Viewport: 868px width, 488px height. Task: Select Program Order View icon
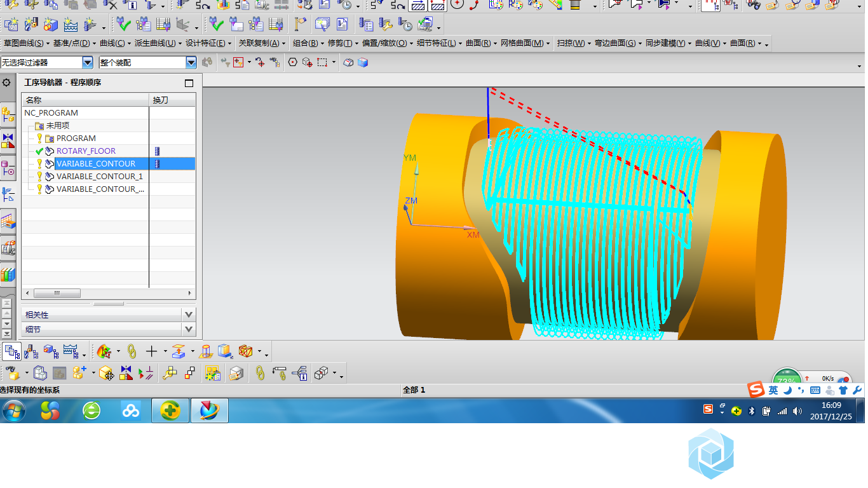11,351
